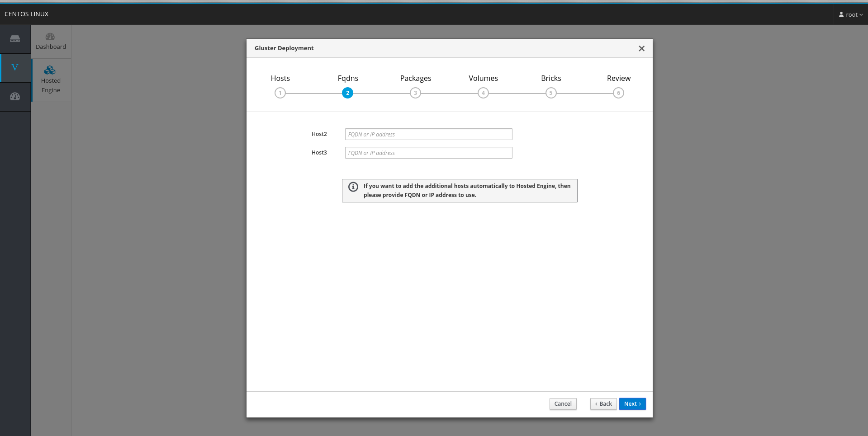Open the Bricks step 5
The height and width of the screenshot is (436, 868).
click(x=550, y=93)
